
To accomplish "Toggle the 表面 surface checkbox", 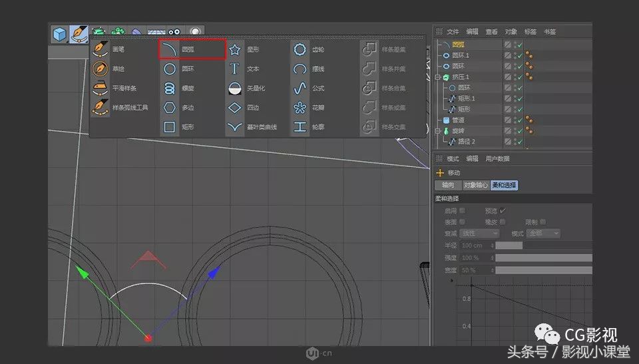I will click(462, 222).
